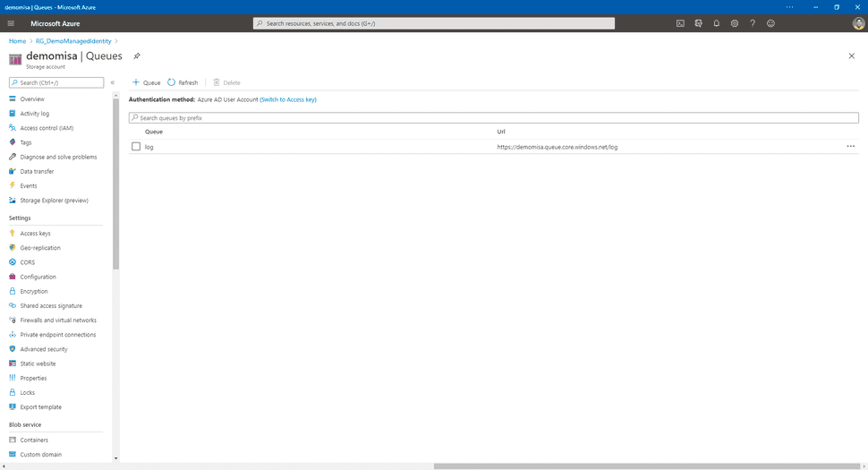Open Storage Explorer (preview)
868x470 pixels.
point(55,201)
